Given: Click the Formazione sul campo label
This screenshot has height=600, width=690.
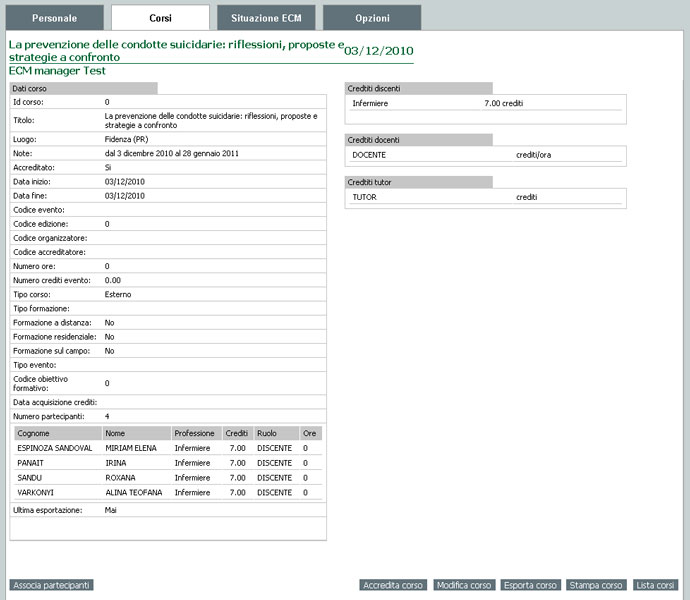Looking at the screenshot, I should (x=51, y=351).
